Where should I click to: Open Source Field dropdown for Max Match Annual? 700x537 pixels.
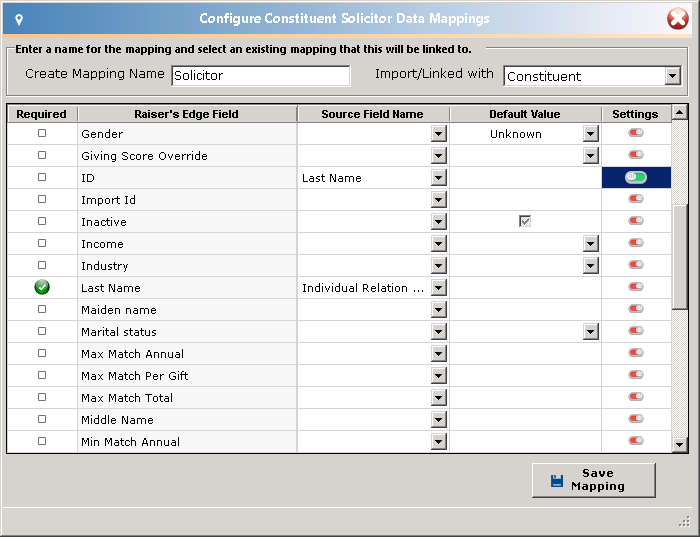(x=439, y=354)
